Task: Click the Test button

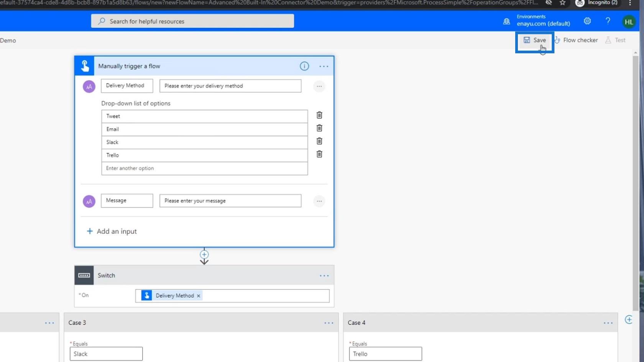Action: [x=615, y=40]
